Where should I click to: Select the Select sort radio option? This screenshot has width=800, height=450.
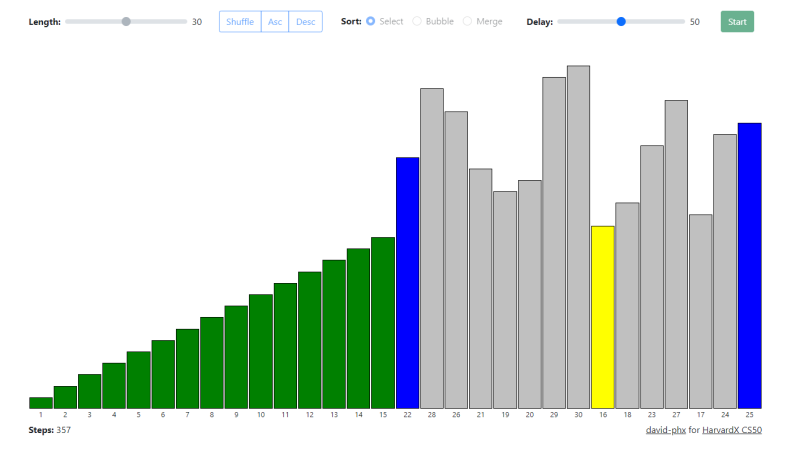(x=370, y=21)
